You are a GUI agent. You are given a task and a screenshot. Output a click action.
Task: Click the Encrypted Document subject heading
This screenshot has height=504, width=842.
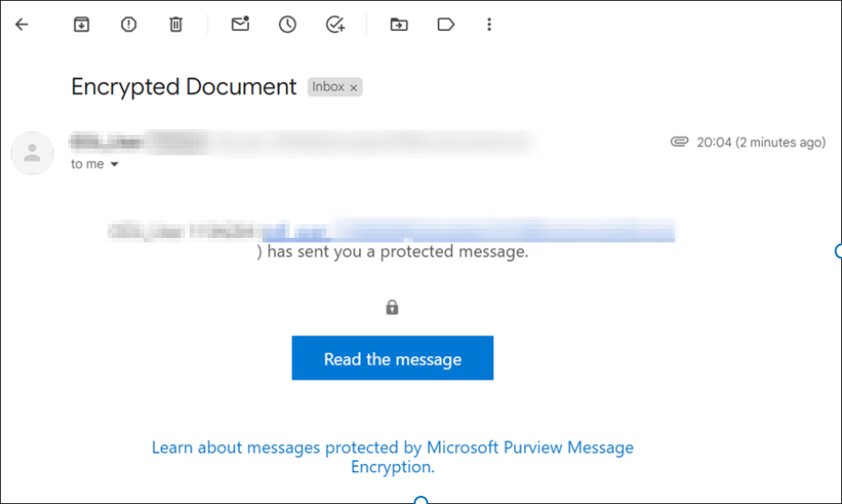tap(184, 87)
